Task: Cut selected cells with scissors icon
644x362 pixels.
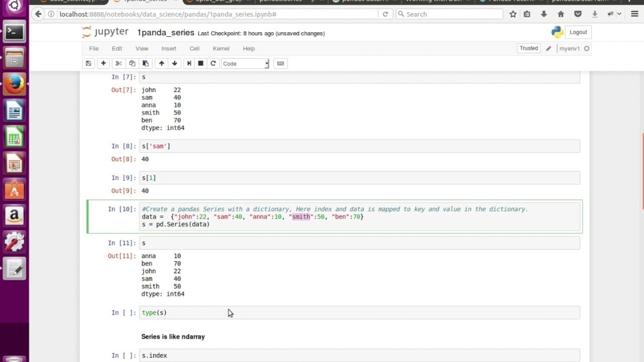Action: tap(118, 63)
